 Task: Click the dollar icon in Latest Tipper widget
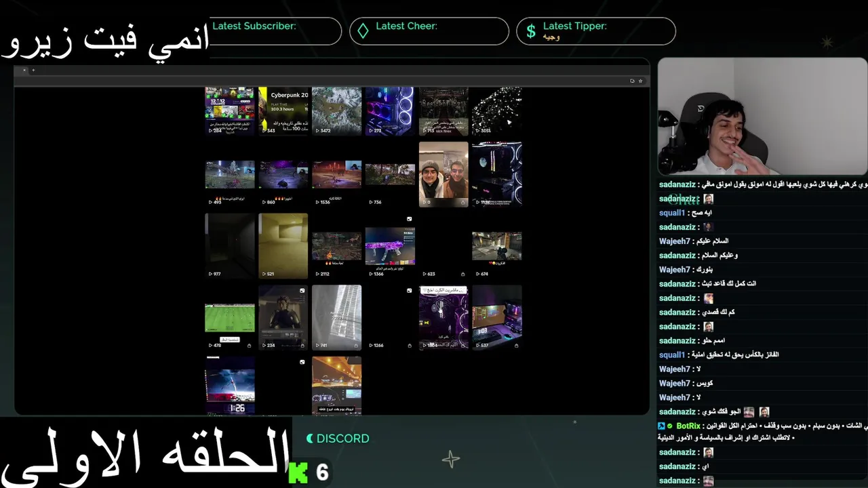tap(531, 31)
